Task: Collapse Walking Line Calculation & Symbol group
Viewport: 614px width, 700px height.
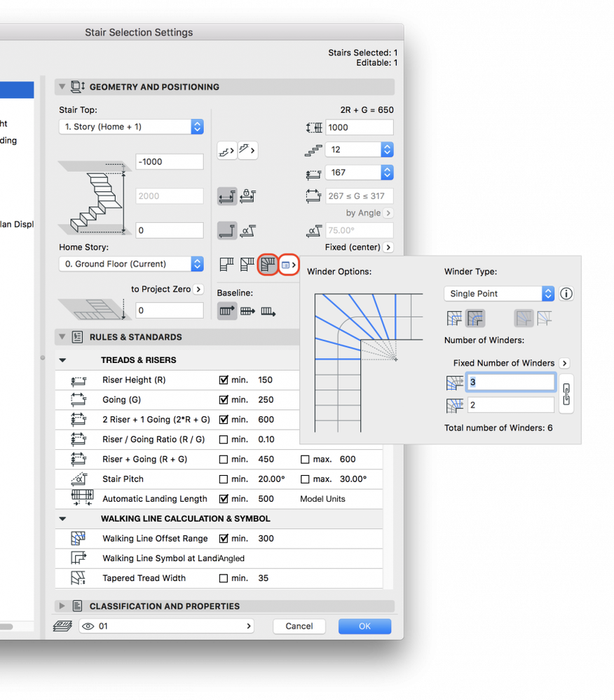Action: (x=62, y=519)
